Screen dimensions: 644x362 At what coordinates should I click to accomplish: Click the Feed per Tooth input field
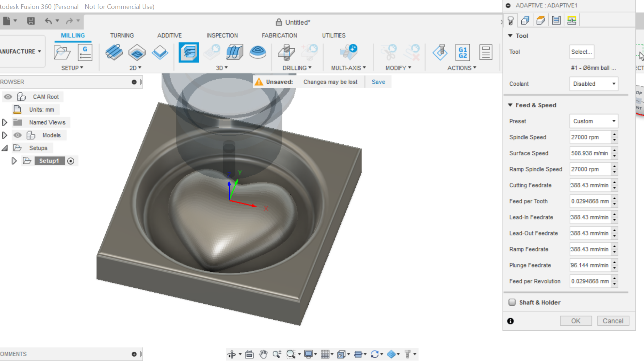(x=590, y=201)
